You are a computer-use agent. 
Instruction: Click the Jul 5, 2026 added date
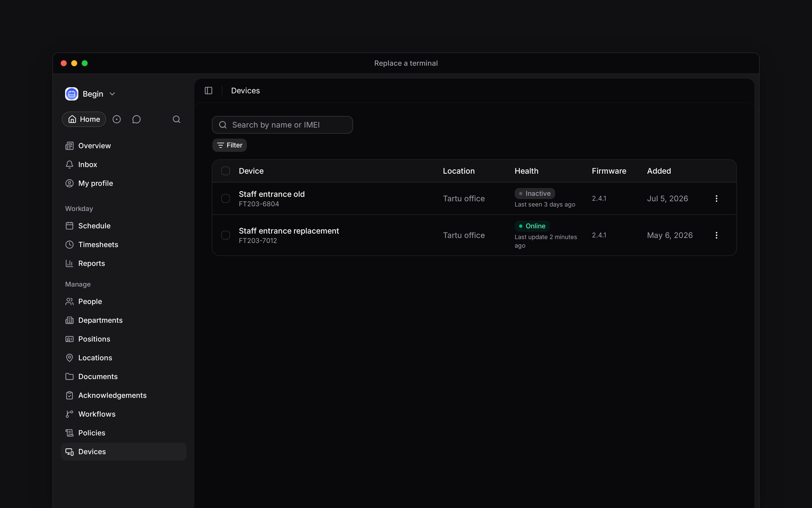coord(668,199)
